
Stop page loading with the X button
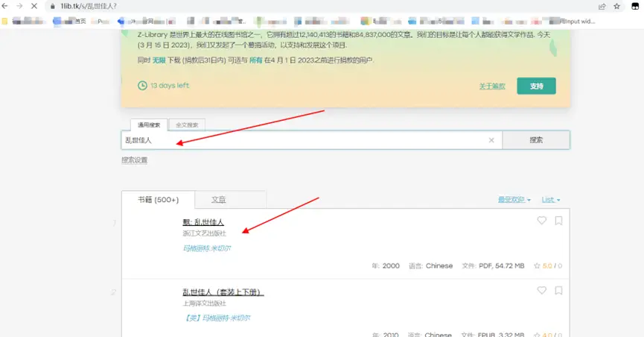pyautogui.click(x=34, y=6)
